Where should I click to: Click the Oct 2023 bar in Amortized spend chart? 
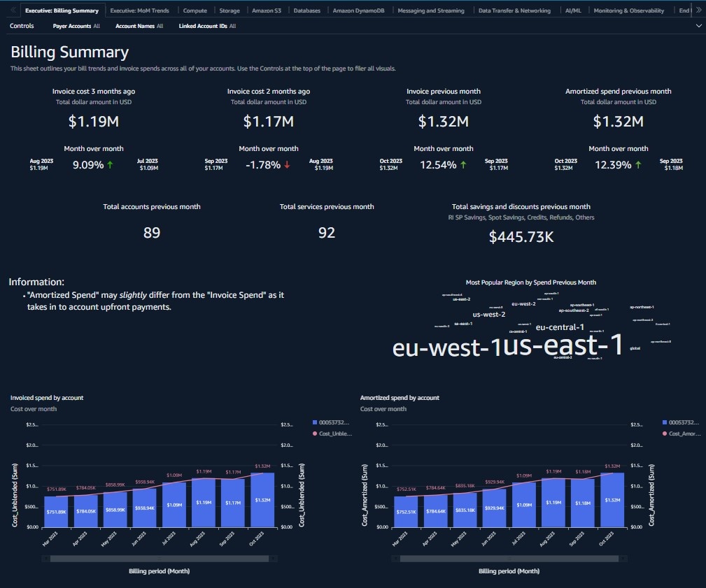click(612, 501)
